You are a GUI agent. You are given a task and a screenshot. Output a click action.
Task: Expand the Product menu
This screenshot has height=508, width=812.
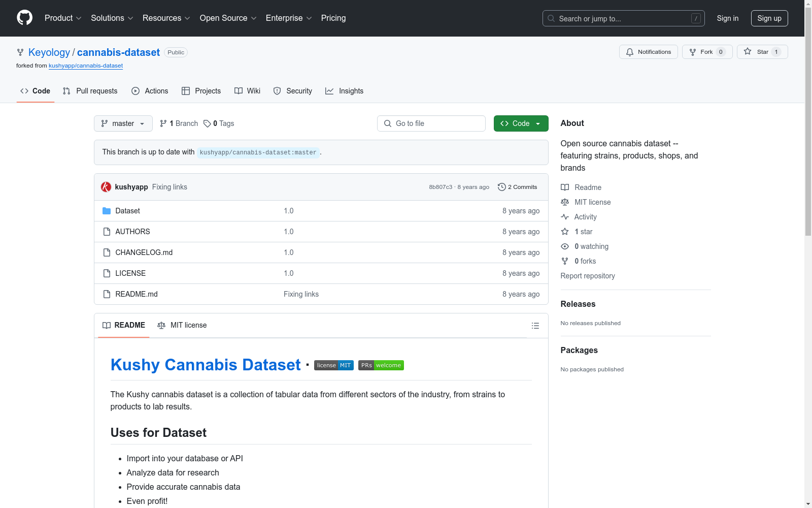(x=63, y=18)
